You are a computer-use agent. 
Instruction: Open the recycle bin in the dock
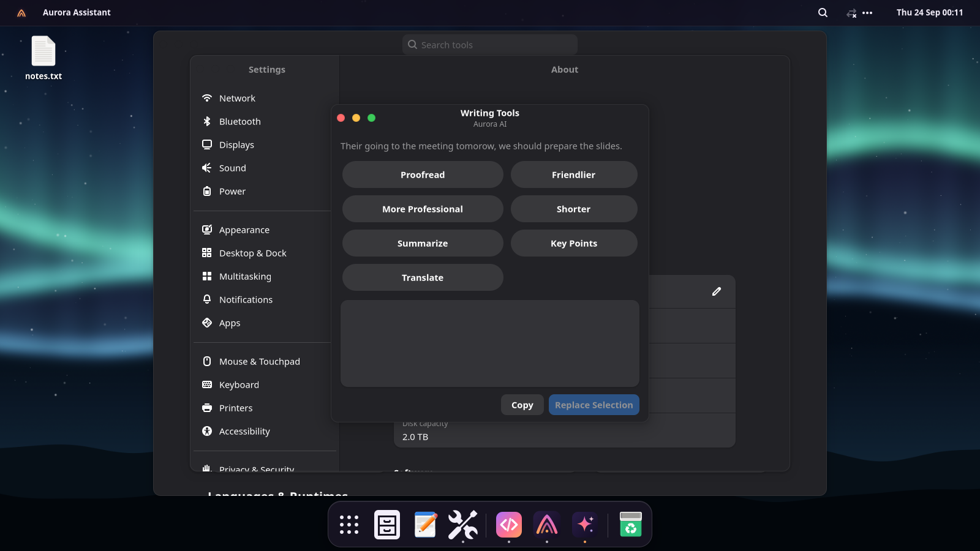[631, 525]
